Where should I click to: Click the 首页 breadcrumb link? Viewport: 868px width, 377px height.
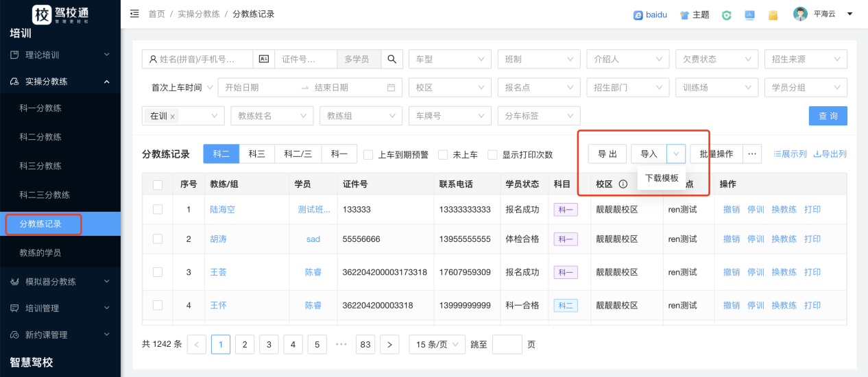156,14
